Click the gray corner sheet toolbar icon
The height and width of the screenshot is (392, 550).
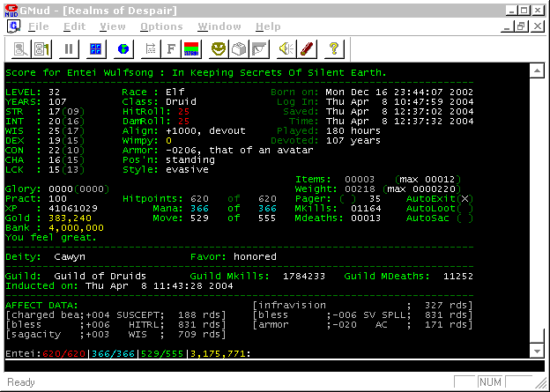pyautogui.click(x=259, y=48)
